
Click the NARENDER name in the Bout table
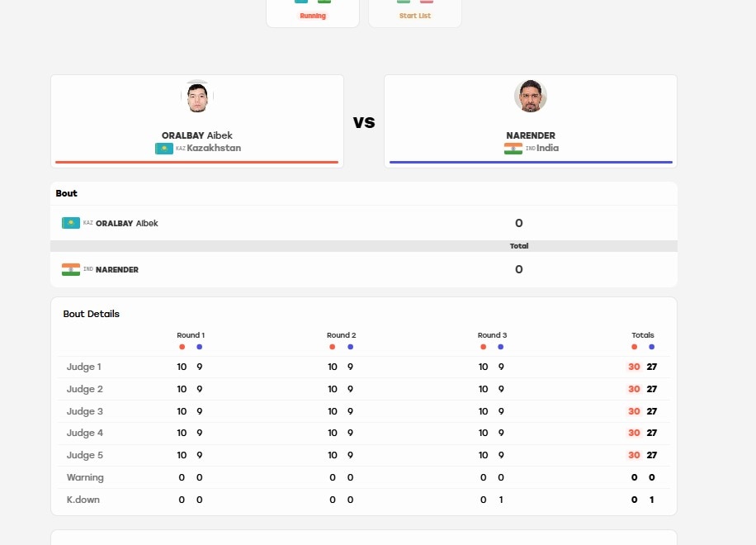(x=117, y=269)
